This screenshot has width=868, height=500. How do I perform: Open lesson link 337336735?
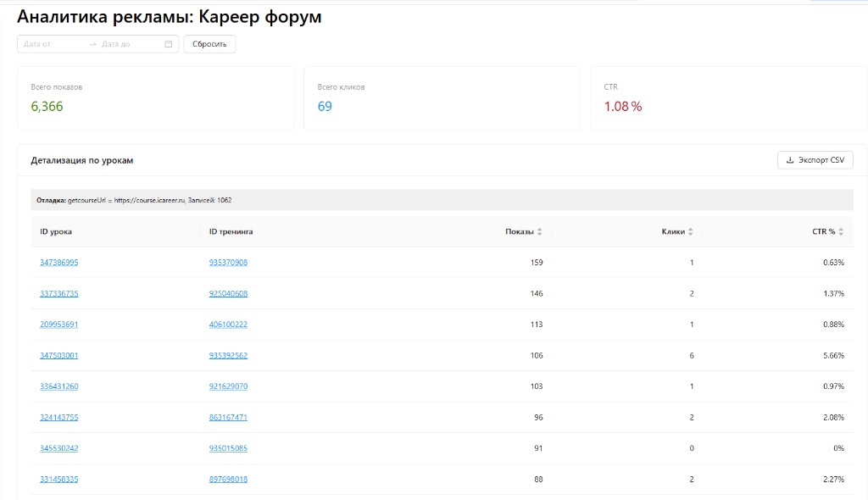[x=59, y=293]
